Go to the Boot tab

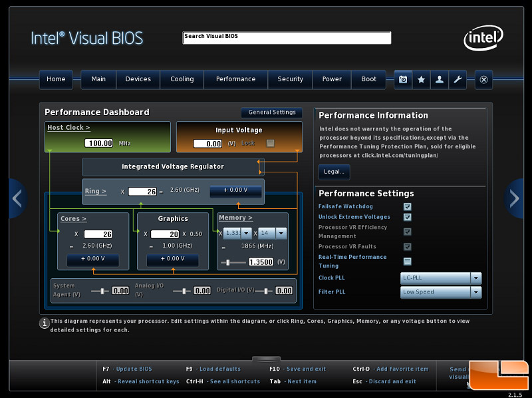click(369, 79)
